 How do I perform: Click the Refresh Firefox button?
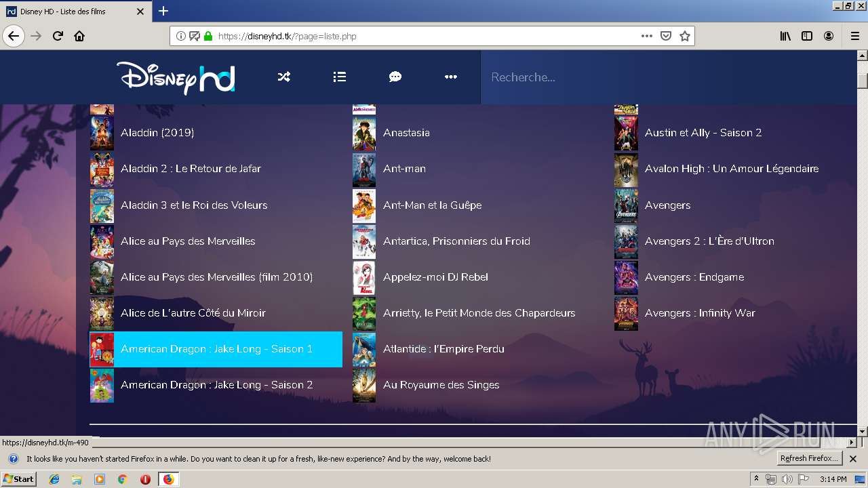click(x=810, y=459)
